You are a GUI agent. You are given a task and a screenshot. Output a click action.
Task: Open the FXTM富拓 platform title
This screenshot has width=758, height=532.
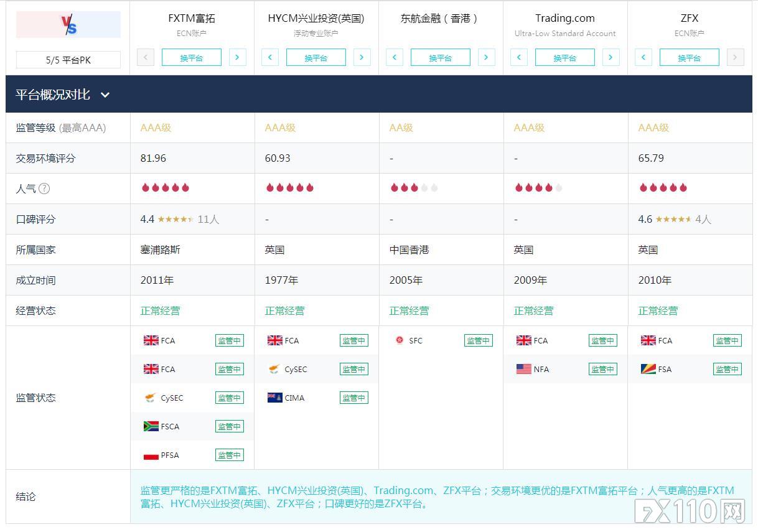point(192,18)
